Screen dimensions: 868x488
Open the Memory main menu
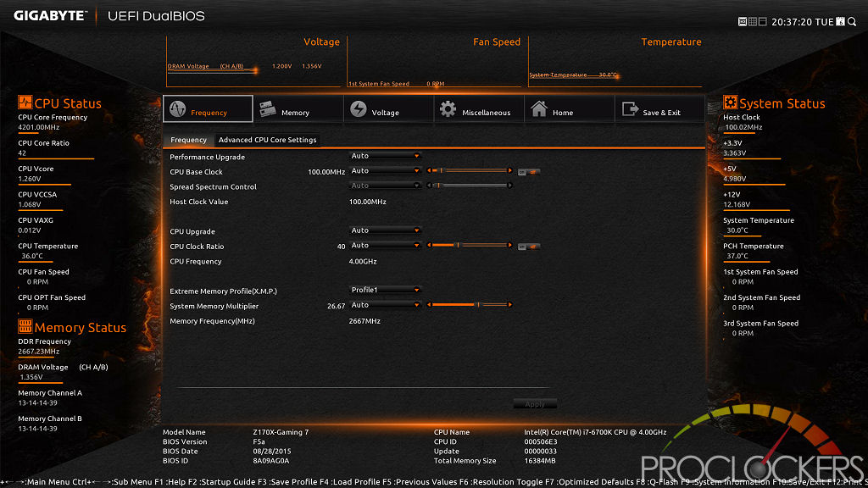point(298,109)
